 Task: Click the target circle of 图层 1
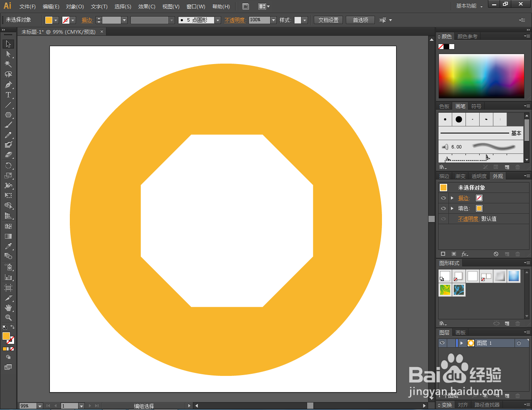pos(519,343)
